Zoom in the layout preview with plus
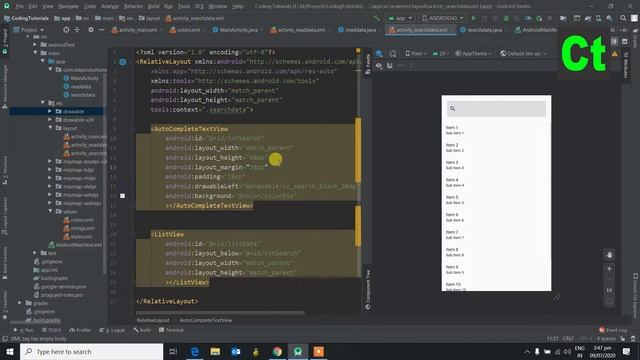 609,269
